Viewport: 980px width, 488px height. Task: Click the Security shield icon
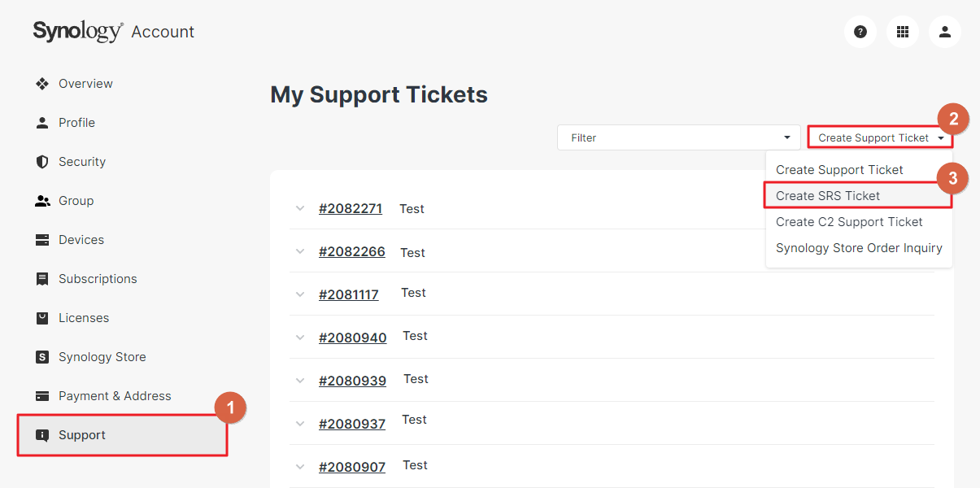(42, 162)
